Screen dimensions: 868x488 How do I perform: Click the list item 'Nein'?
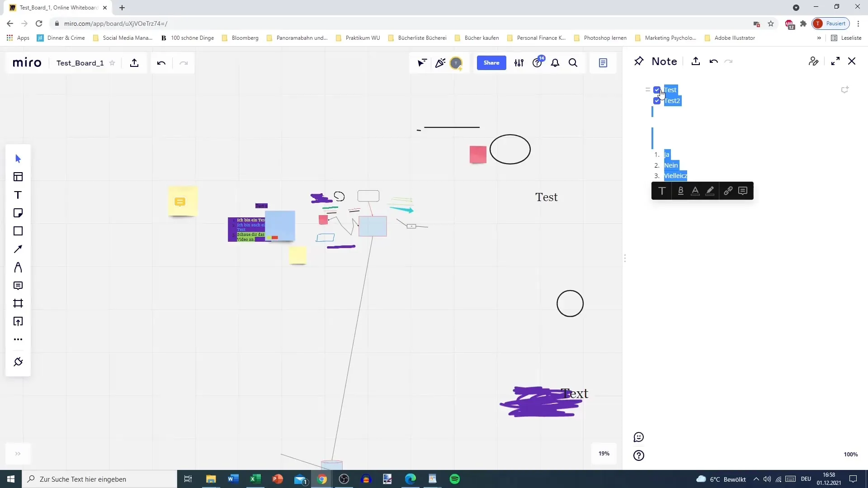point(671,165)
